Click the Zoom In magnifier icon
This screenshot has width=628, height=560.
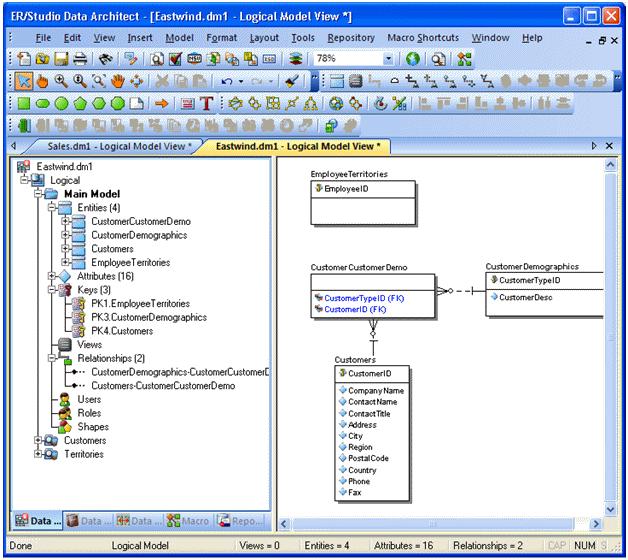(61, 81)
